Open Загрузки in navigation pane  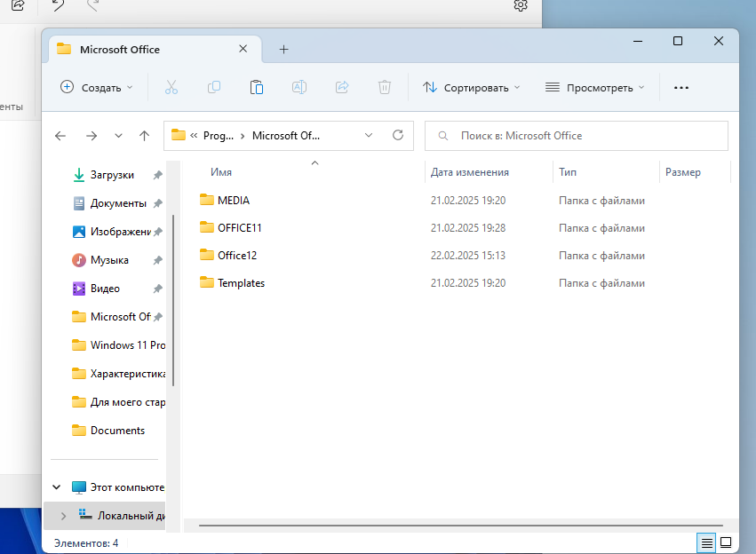[112, 175]
